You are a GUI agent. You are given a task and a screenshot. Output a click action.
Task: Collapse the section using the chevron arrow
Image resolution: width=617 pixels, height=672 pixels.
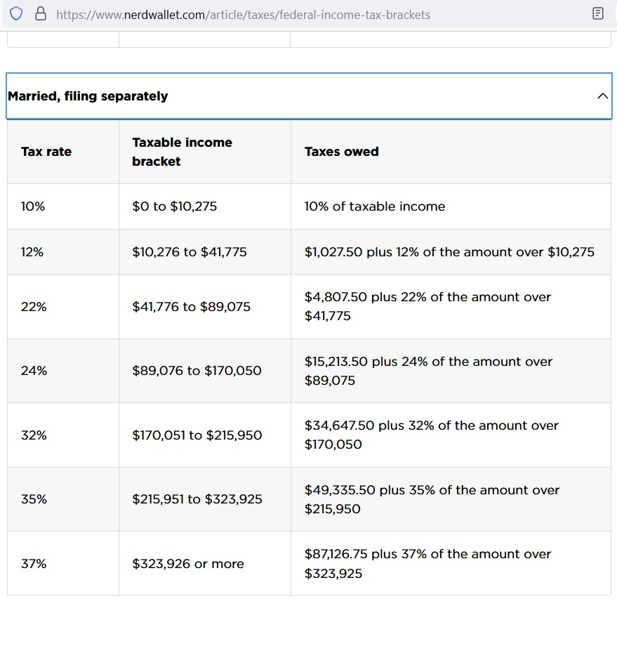(x=602, y=96)
